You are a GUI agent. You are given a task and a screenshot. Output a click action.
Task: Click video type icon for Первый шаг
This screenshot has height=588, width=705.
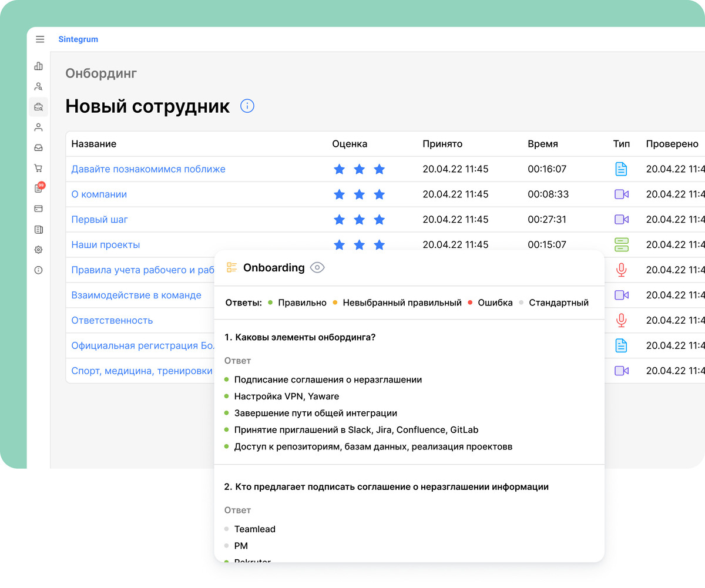pos(622,220)
